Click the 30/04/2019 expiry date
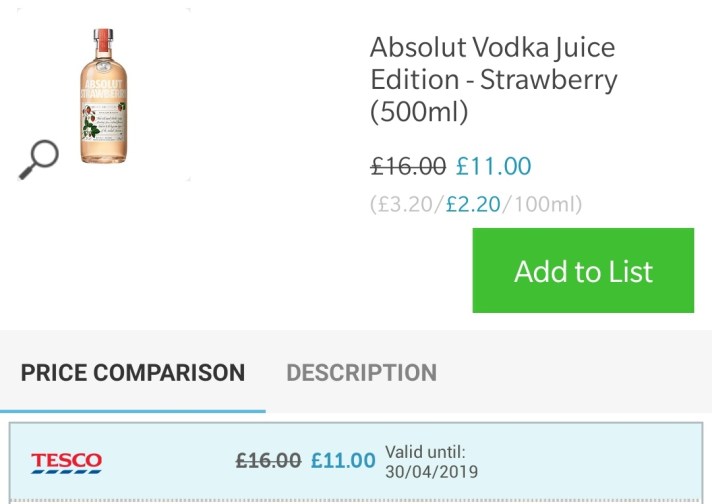 click(431, 471)
